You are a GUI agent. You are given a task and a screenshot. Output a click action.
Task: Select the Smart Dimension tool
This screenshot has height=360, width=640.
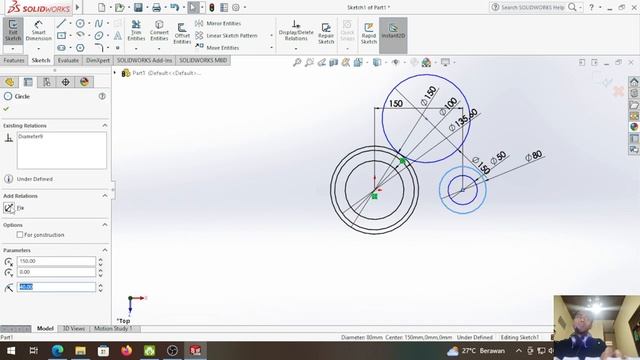(x=38, y=31)
